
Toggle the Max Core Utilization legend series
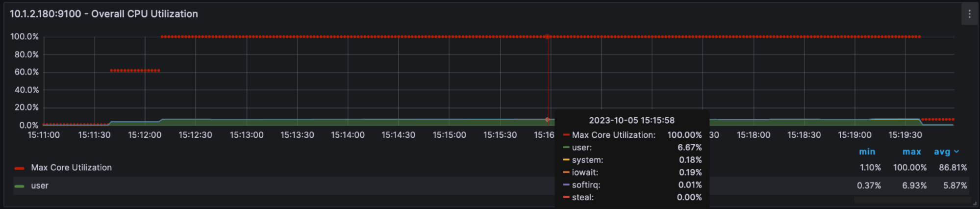[x=71, y=168]
